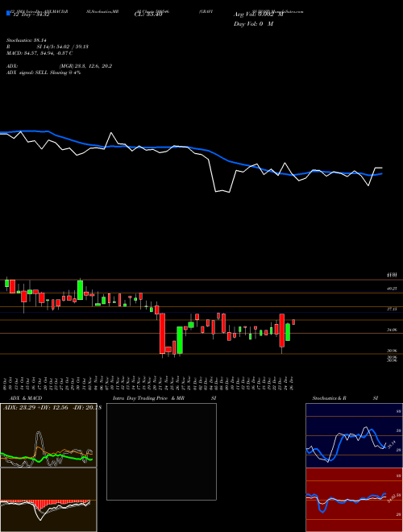Image resolution: width=403 pixels, height=532 pixels.
Task: Click the 'Stochastics: 38.14' reading
Action: (x=25, y=40)
